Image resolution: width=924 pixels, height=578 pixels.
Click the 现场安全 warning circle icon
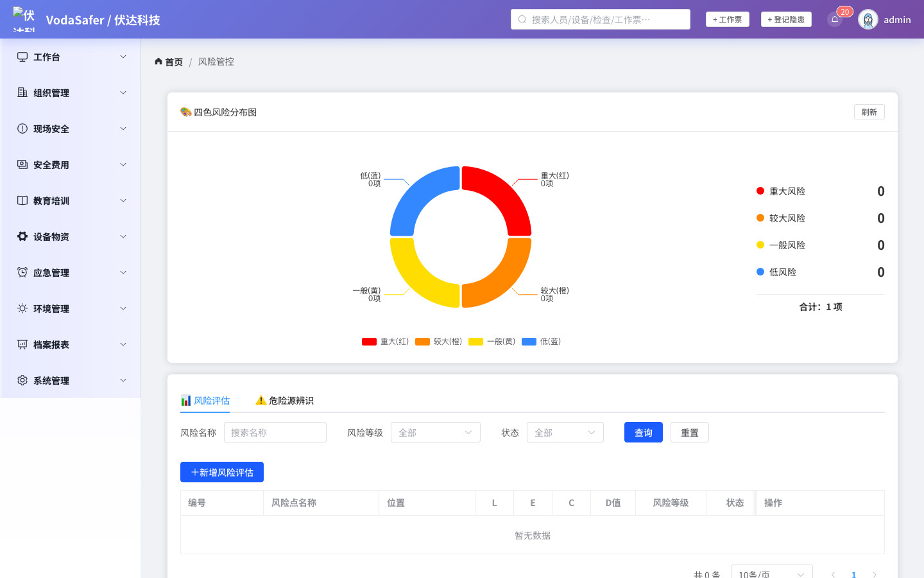pos(22,128)
